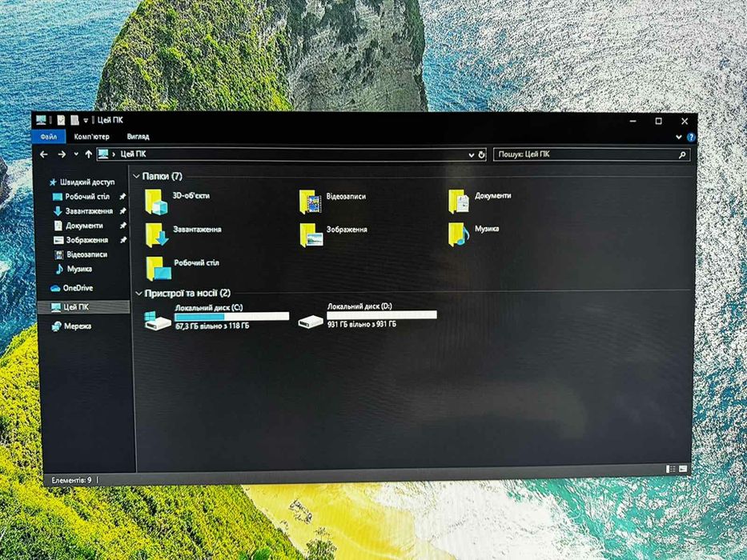Open the Зображення folder icon in Папки
This screenshot has height=560, width=747.
311,234
